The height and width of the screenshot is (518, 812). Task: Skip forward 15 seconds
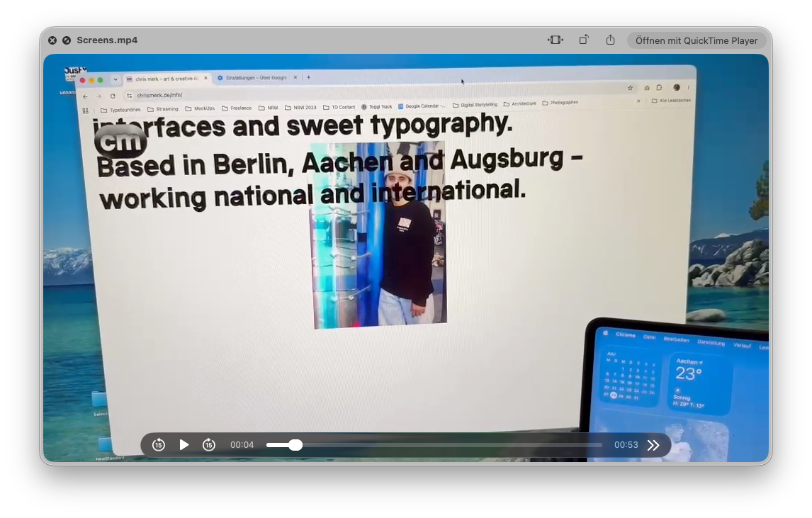209,445
